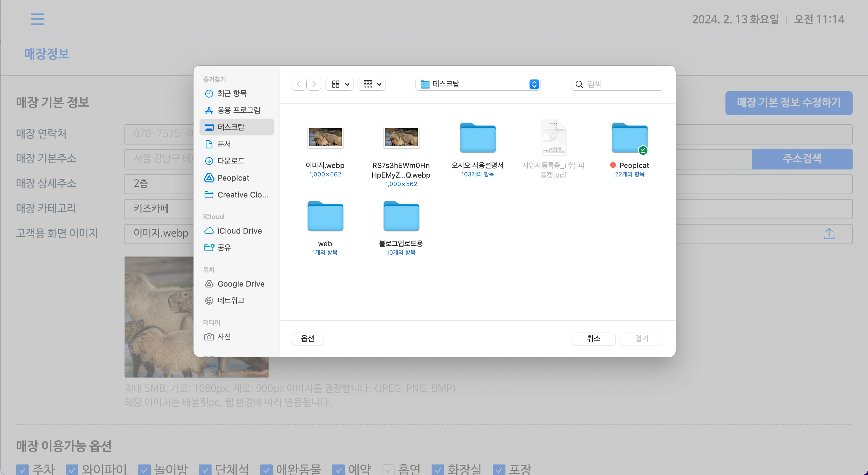
Task: Select 다운로드 in the sidebar
Action: click(x=231, y=161)
